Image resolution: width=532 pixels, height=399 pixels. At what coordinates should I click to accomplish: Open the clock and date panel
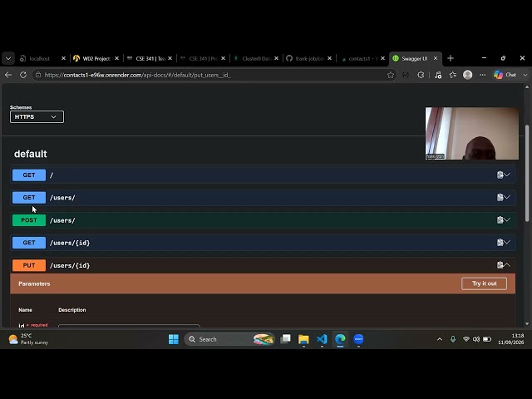click(511, 339)
